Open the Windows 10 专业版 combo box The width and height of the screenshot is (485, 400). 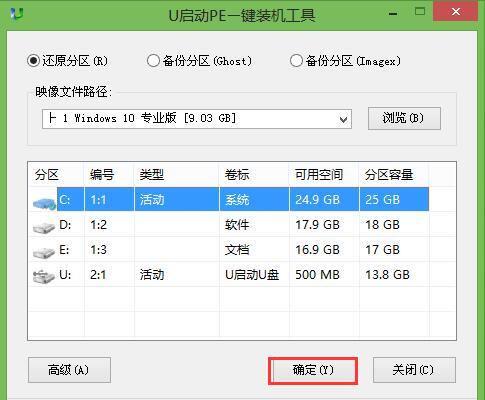197,119
